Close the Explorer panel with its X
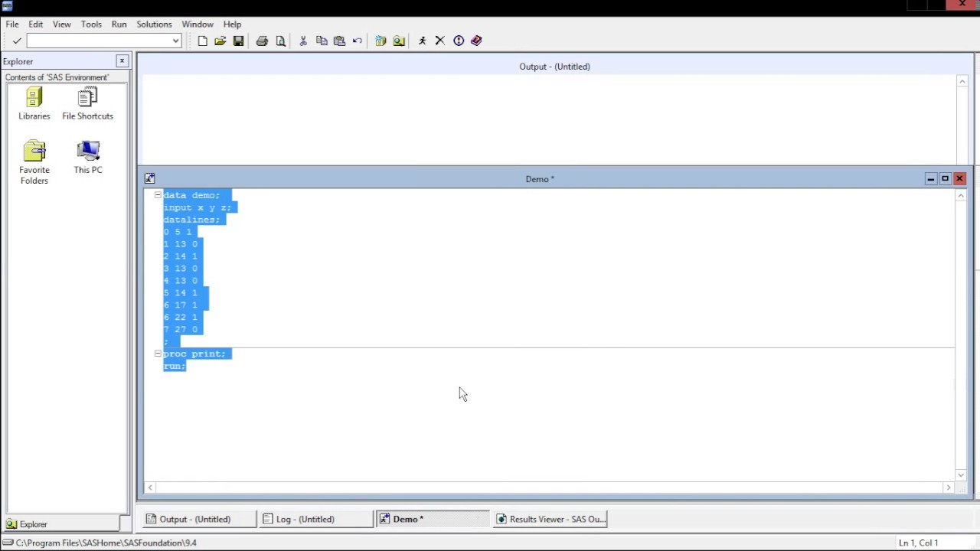 pyautogui.click(x=122, y=60)
